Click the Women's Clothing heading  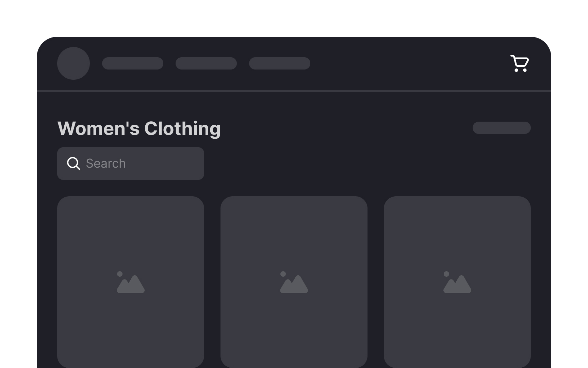click(x=139, y=128)
